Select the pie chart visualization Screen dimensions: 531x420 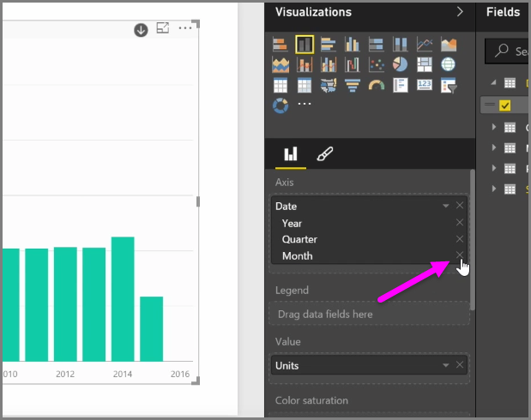(x=400, y=64)
